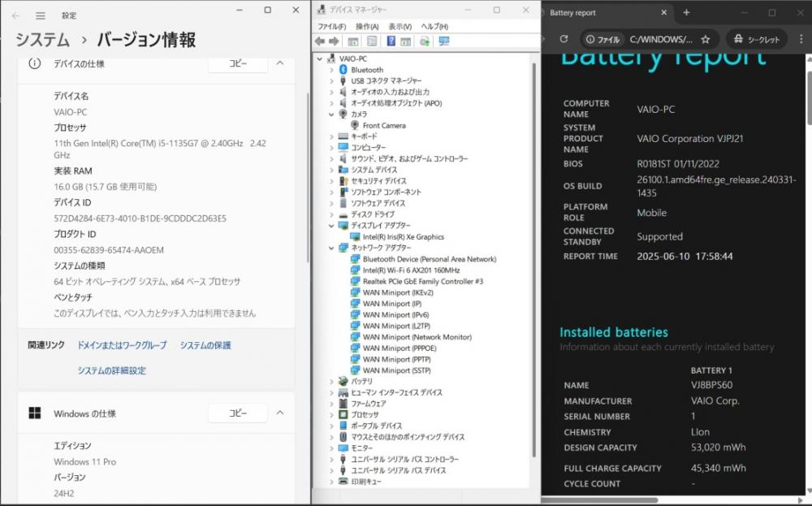Open the ヘルプ(H) menu
812x506 pixels.
[x=434, y=27]
